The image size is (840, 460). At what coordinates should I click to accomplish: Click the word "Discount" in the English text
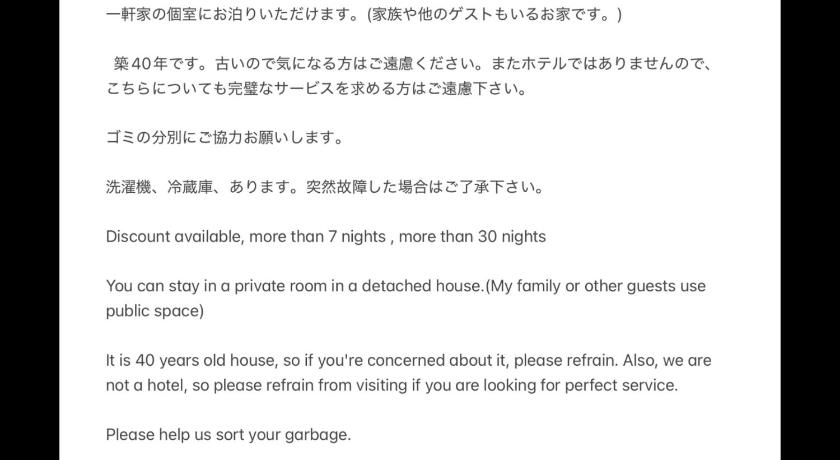(138, 237)
